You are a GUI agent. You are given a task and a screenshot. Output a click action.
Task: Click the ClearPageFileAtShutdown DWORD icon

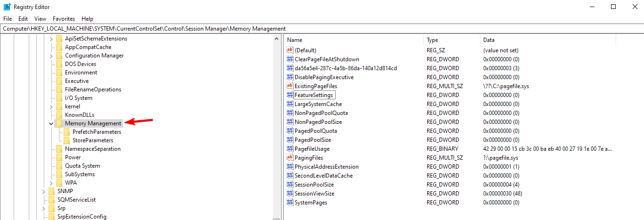[x=290, y=59]
